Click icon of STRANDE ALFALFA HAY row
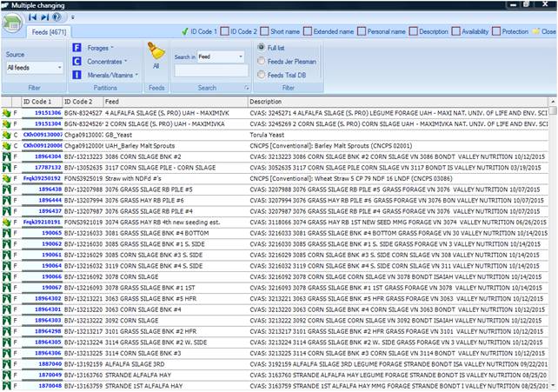The image size is (558, 392). pos(6,375)
